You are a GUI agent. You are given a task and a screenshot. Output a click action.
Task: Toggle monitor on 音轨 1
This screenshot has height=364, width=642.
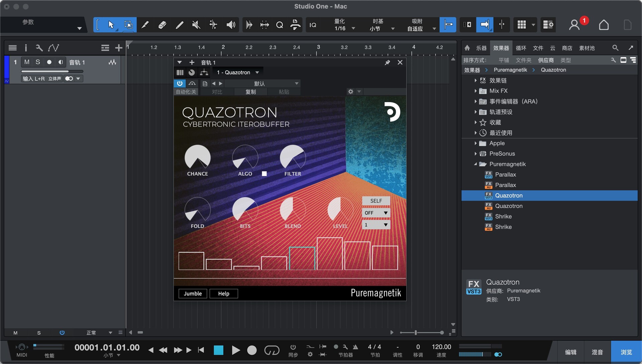[61, 62]
